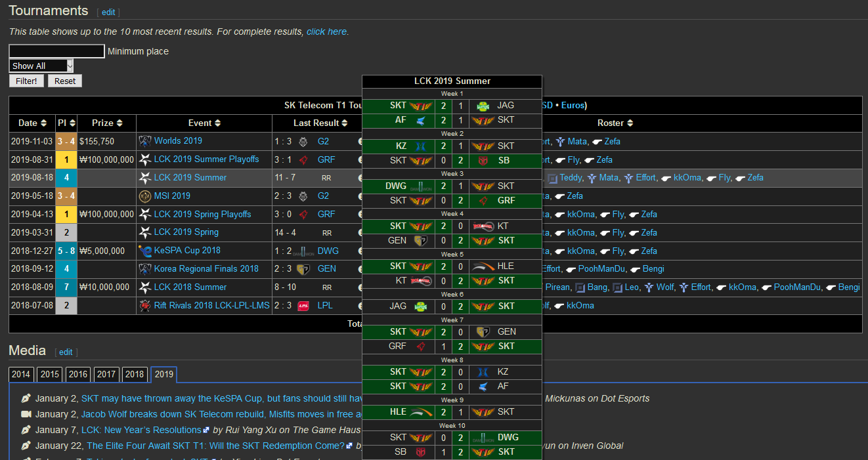Switch to the 2014 media tab
This screenshot has height=460, width=868.
coord(21,374)
